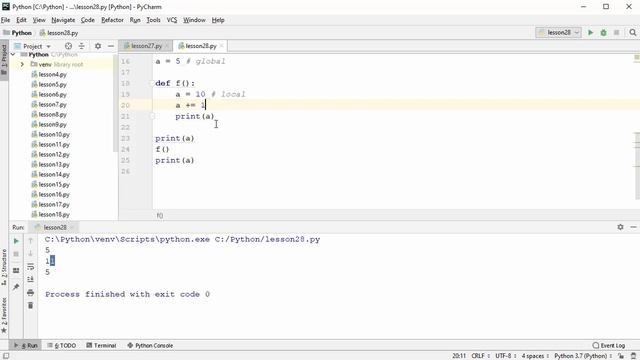Screen dimensions: 640x360
Task: Open the Terminal tool window
Action: [x=101, y=345]
